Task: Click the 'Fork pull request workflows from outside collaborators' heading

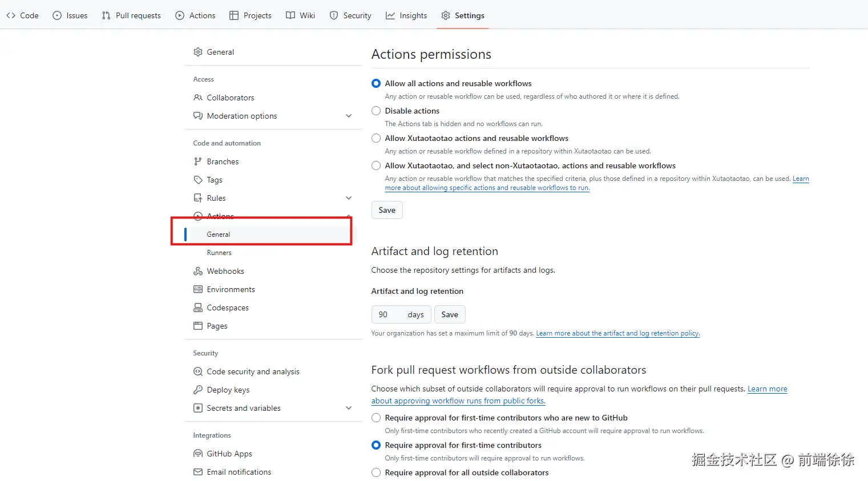Action: point(508,370)
